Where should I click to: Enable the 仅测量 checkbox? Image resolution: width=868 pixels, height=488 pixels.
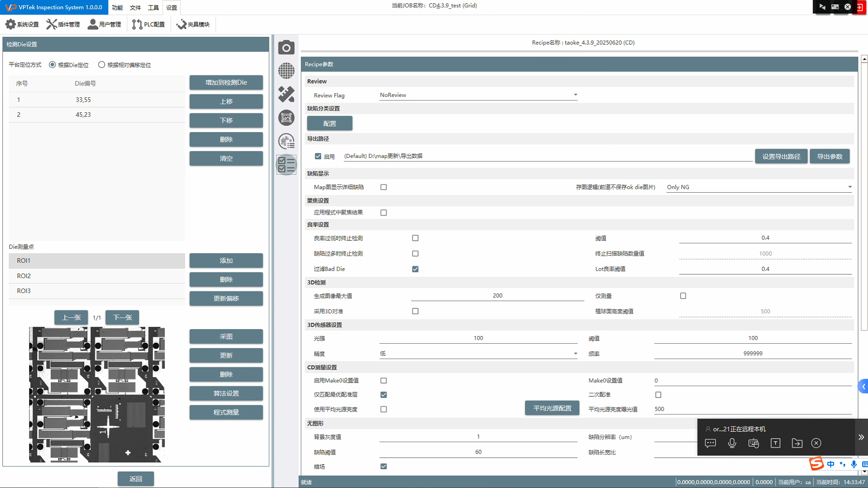(x=683, y=296)
